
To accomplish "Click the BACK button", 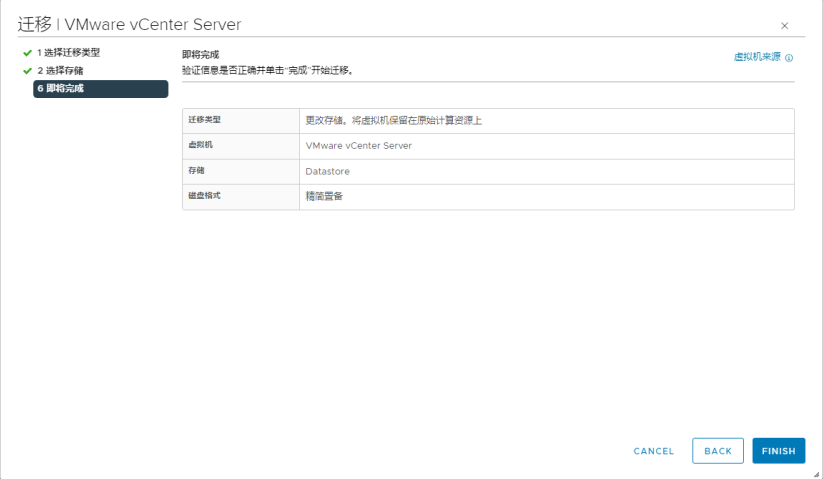I will tap(718, 451).
